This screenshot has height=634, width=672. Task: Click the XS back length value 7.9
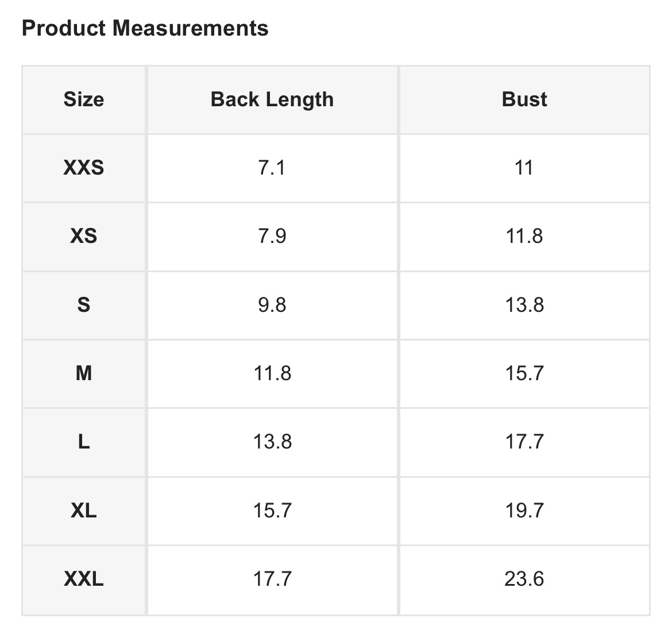click(272, 236)
